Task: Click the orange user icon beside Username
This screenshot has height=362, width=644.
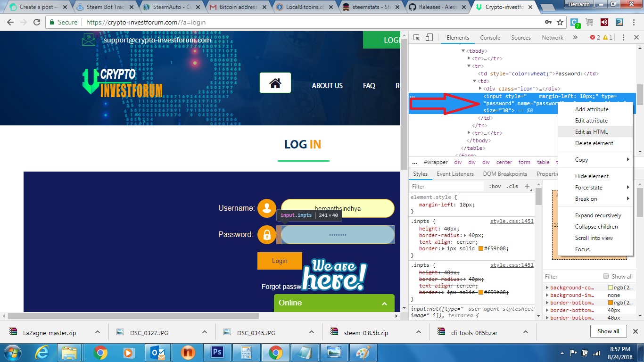Action: (x=267, y=208)
